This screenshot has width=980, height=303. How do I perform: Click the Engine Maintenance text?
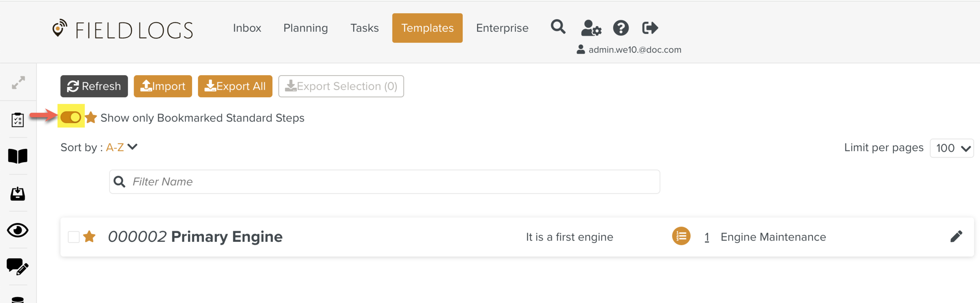point(773,237)
